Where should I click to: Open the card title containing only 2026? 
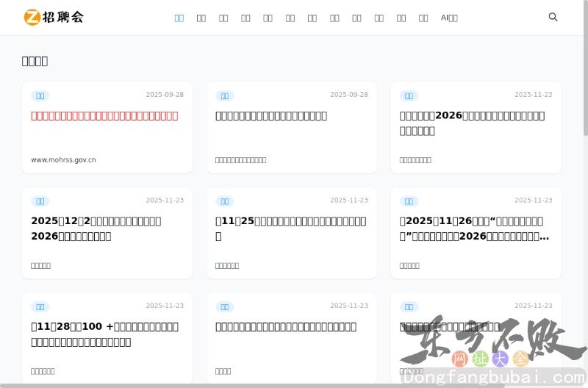pyautogui.click(x=472, y=123)
